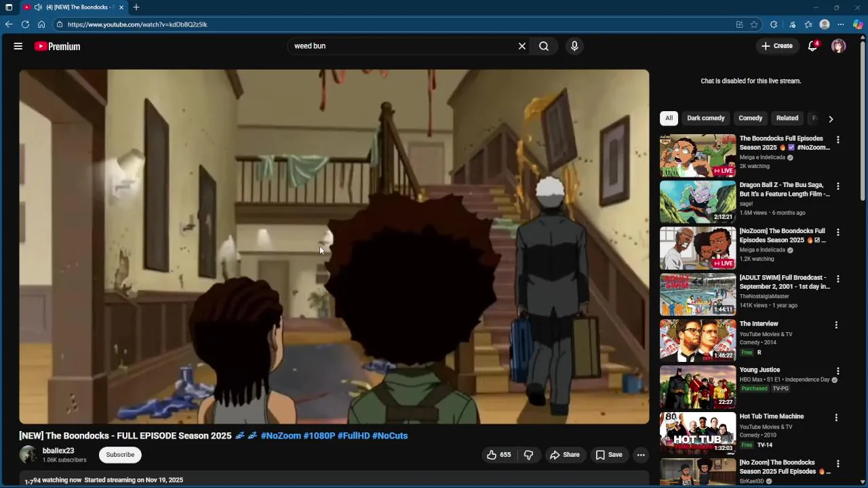
Task: Click the search magnifier button
Action: pyautogui.click(x=544, y=46)
